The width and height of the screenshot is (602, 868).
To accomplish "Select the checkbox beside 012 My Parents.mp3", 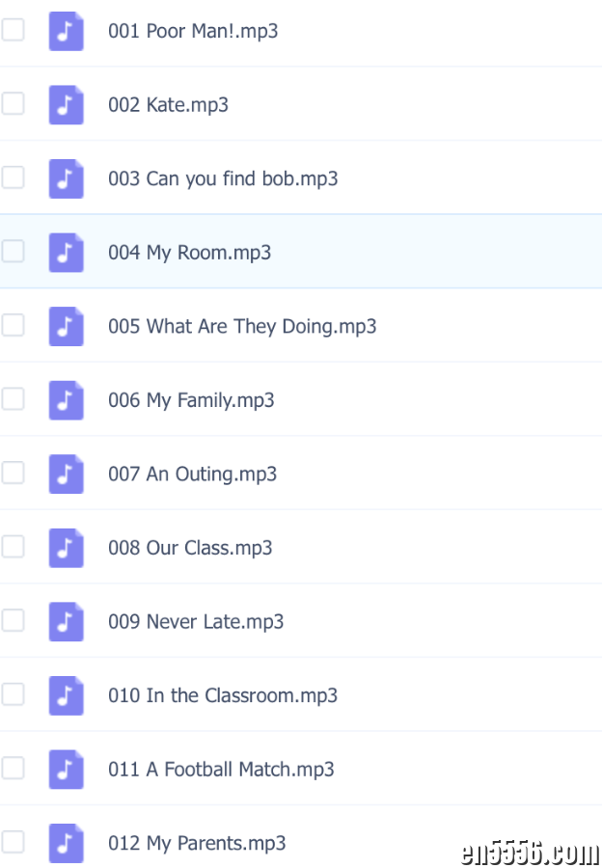I will point(13,842).
